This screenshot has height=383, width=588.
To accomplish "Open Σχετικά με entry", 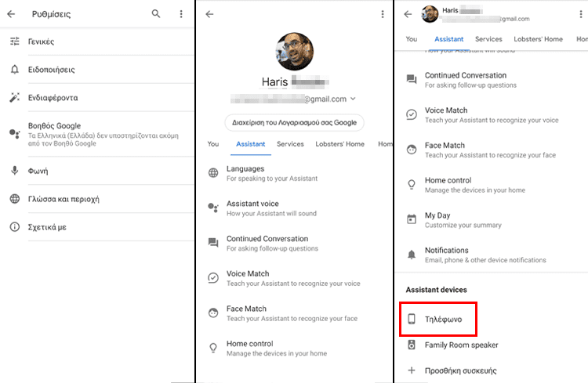I will [97, 226].
